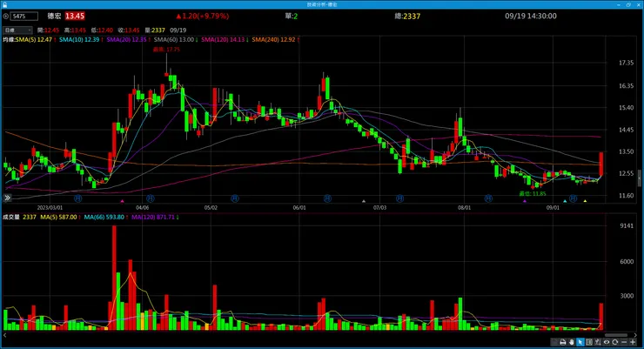Click the timestamp 09/19 14:30:00

click(x=531, y=17)
